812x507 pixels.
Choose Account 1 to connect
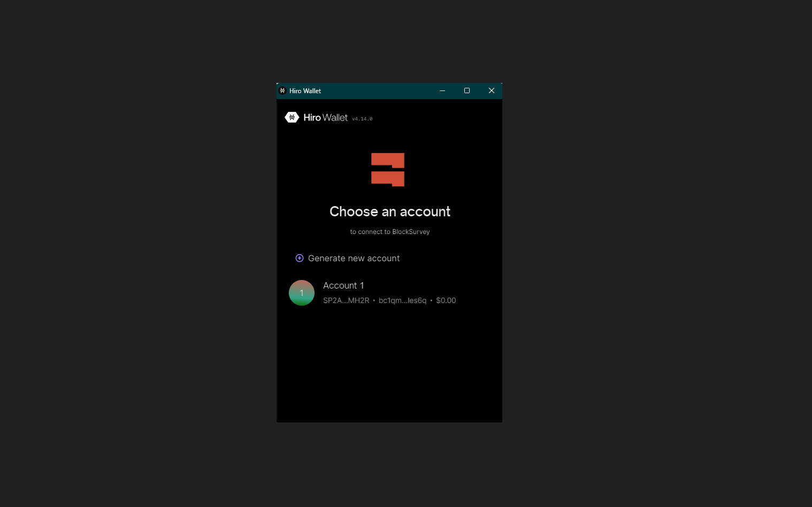pyautogui.click(x=389, y=293)
